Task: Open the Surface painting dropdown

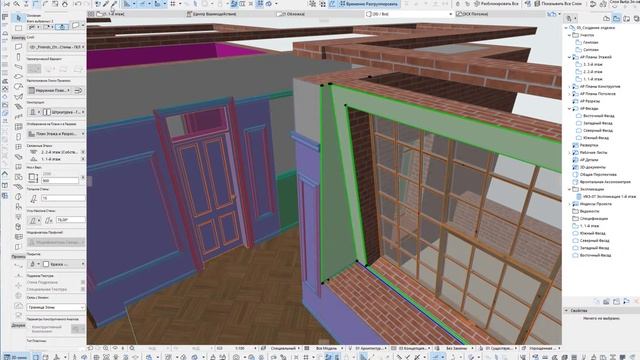Action: [x=63, y=264]
